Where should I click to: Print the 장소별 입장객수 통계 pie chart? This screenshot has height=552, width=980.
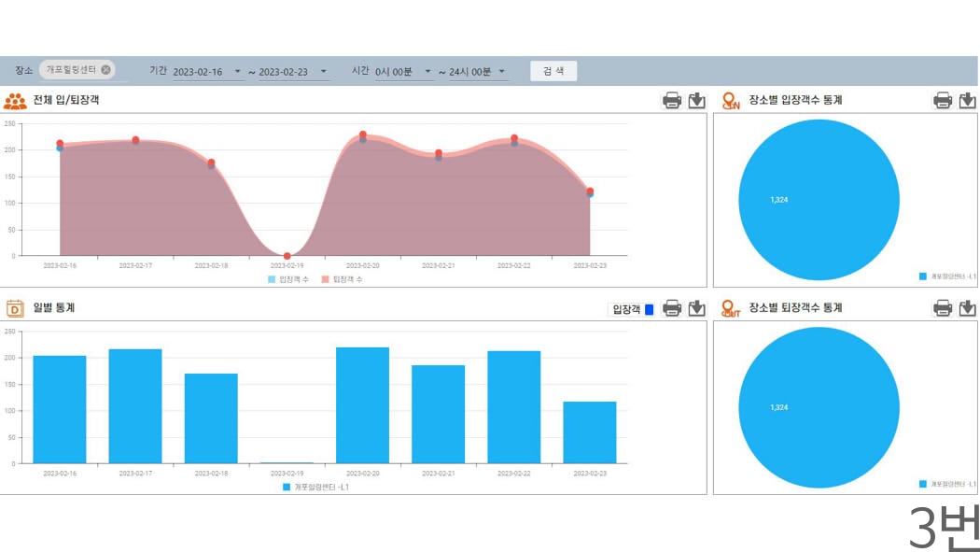point(943,101)
